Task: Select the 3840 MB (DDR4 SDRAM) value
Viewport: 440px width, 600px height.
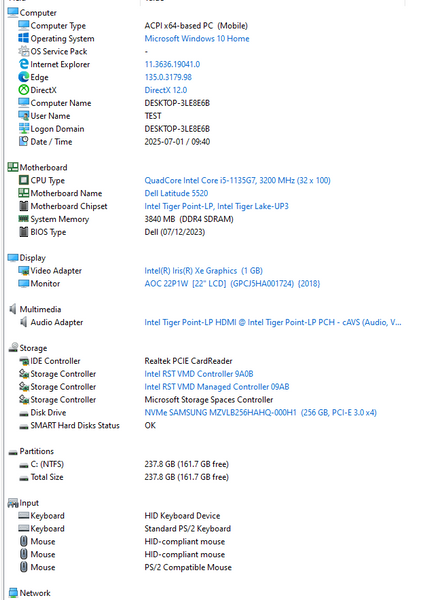Action: click(189, 219)
